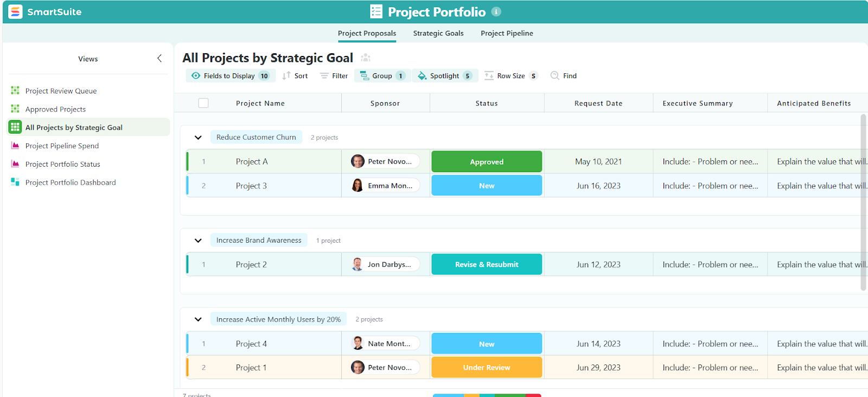Screen dimensions: 868x397
Task: Collapse the Views sidebar with chevron
Action: (159, 58)
